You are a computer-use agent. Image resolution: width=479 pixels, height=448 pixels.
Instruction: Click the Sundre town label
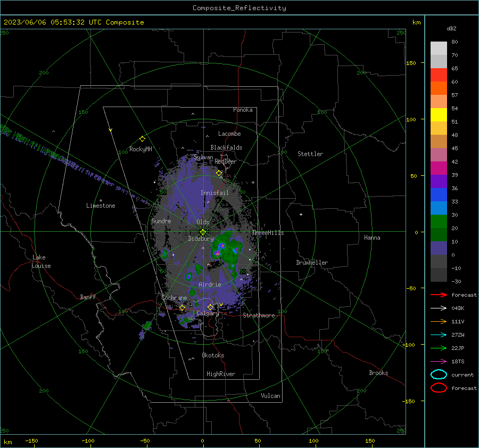click(x=161, y=221)
